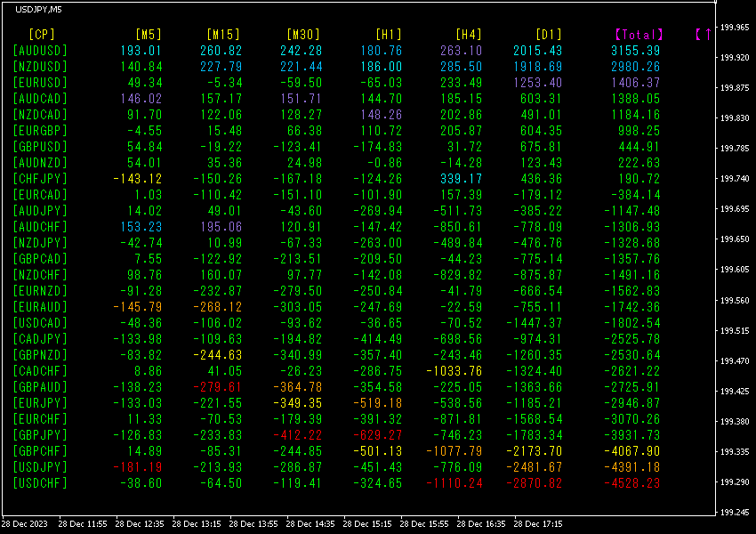Click GBPAUD M15 value -279.61
The height and width of the screenshot is (534, 756).
click(x=217, y=387)
